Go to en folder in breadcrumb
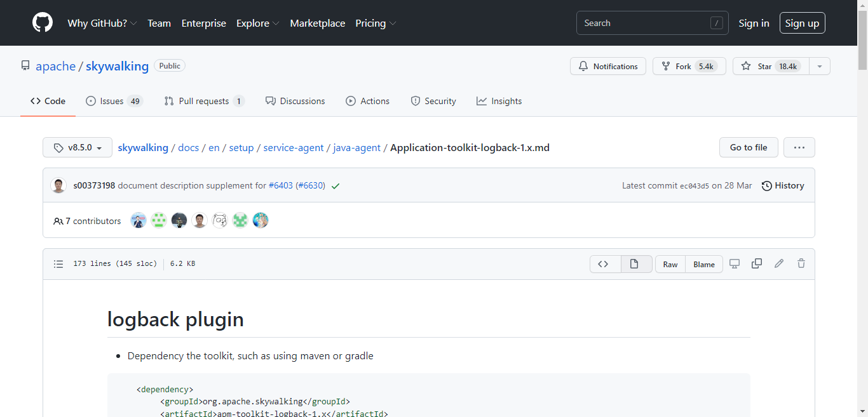The image size is (868, 417). coord(214,147)
